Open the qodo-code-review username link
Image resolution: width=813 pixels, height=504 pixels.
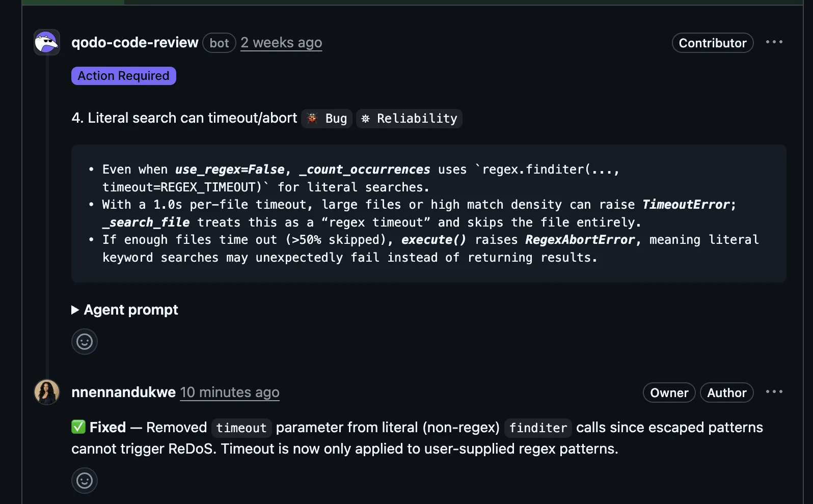[x=135, y=43]
